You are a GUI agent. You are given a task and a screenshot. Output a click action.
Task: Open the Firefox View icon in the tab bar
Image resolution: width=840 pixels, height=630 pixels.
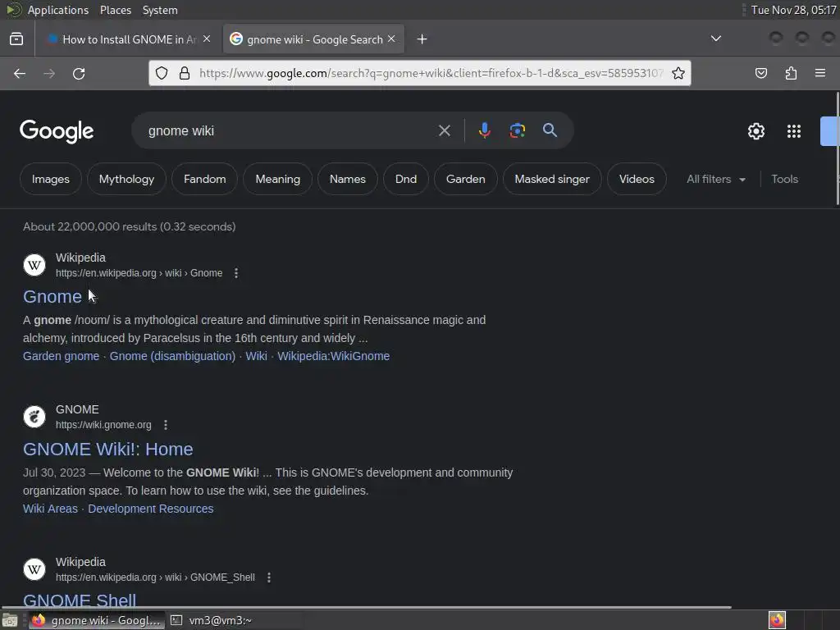pyautogui.click(x=16, y=39)
